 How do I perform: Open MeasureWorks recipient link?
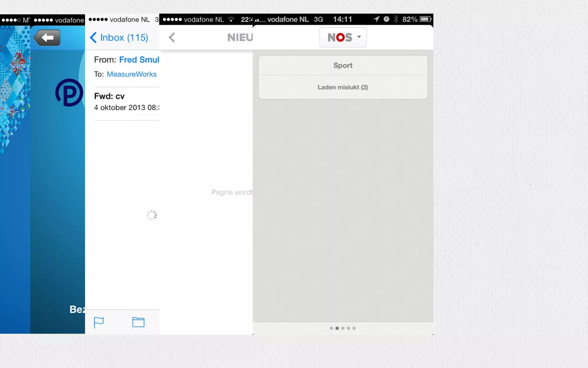132,74
